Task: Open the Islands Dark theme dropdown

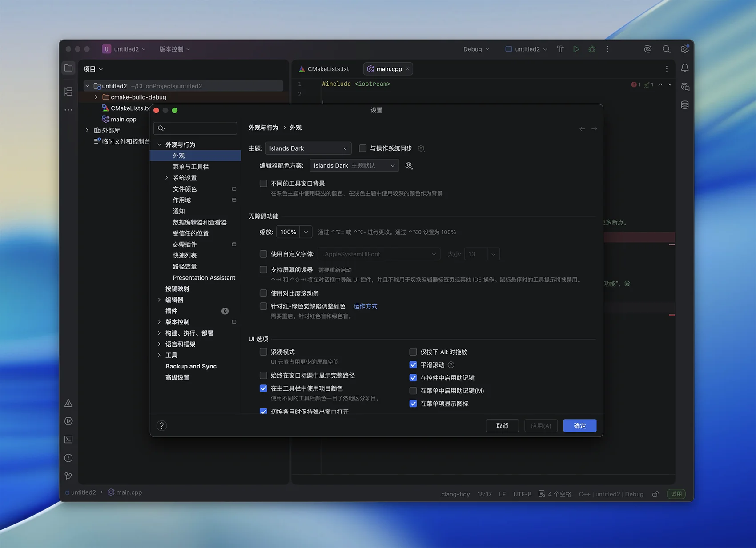Action: 308,148
